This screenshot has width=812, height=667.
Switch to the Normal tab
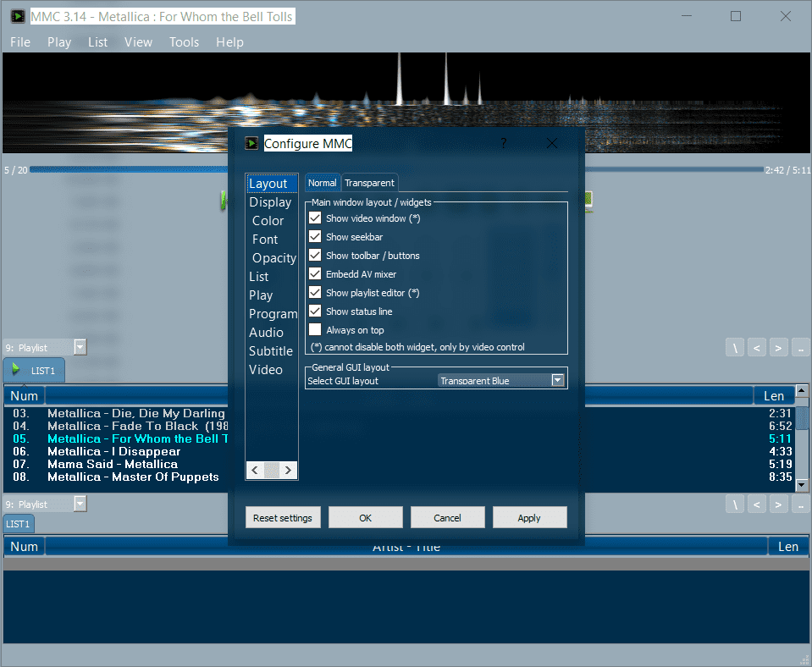click(x=322, y=183)
